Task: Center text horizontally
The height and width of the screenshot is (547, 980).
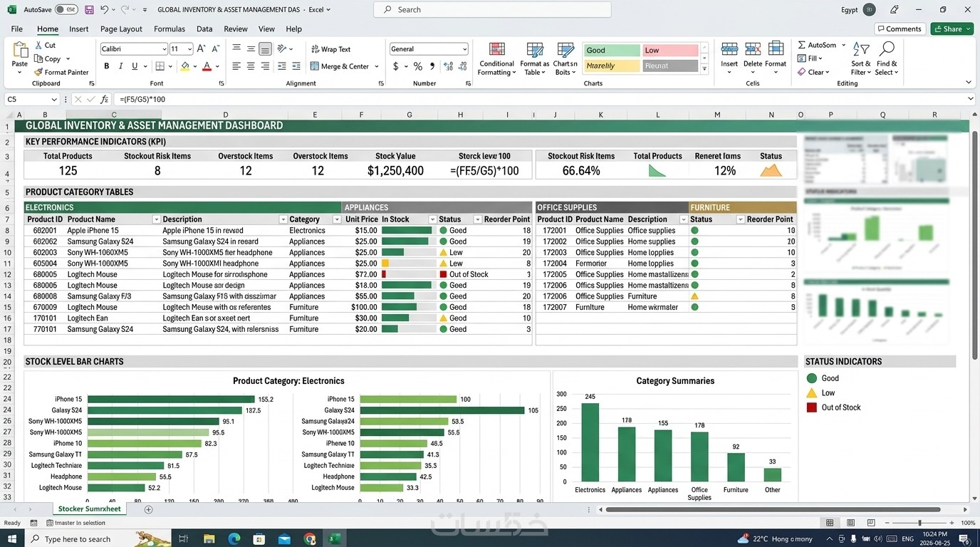Action: coord(251,66)
